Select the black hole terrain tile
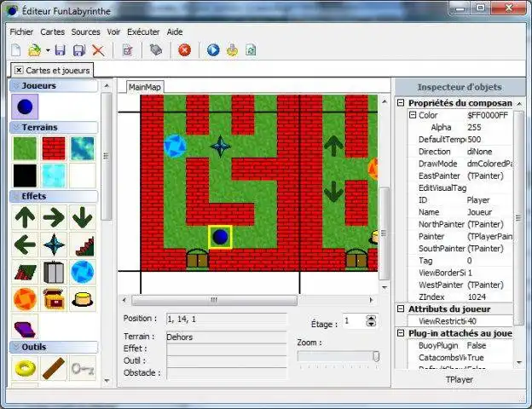532x409 pixels. pyautogui.click(x=25, y=176)
